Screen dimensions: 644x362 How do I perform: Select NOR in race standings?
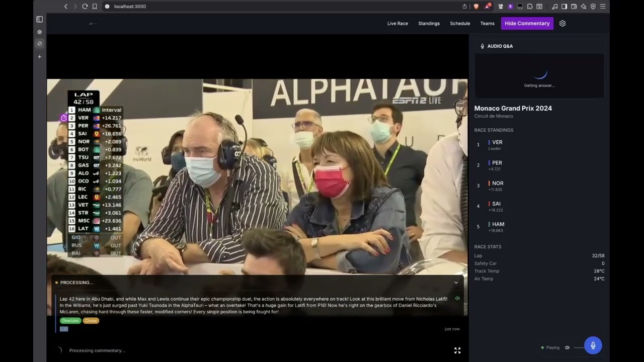(x=539, y=186)
